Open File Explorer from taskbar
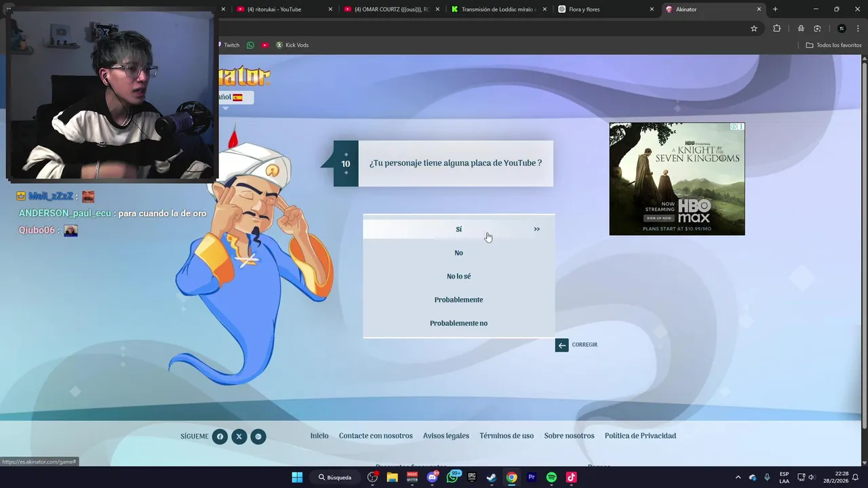Viewport: 868px width, 488px height. click(x=392, y=477)
